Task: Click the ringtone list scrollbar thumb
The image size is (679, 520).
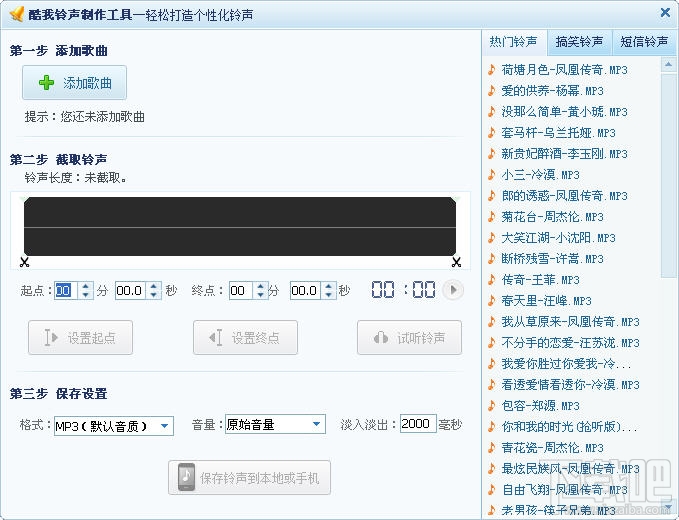Action: (x=668, y=175)
